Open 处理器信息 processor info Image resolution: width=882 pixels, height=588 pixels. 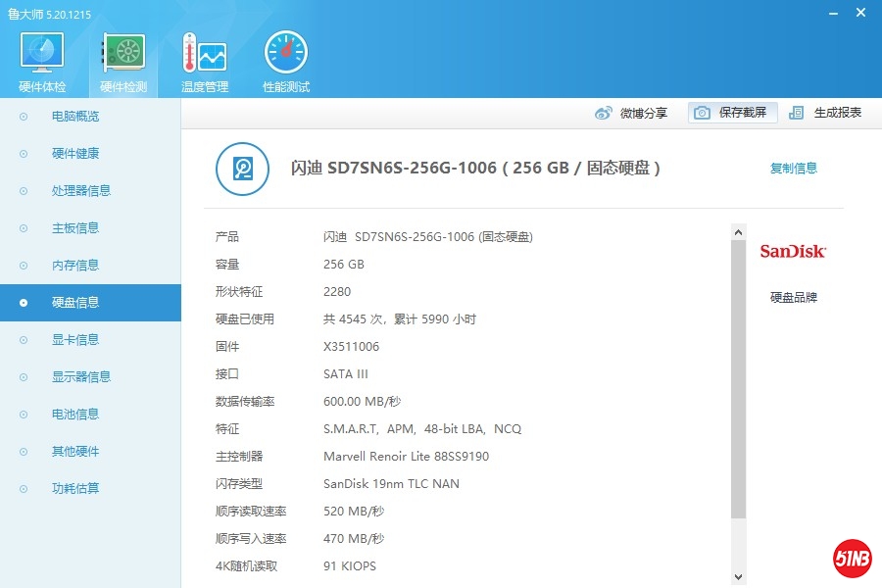click(x=80, y=191)
